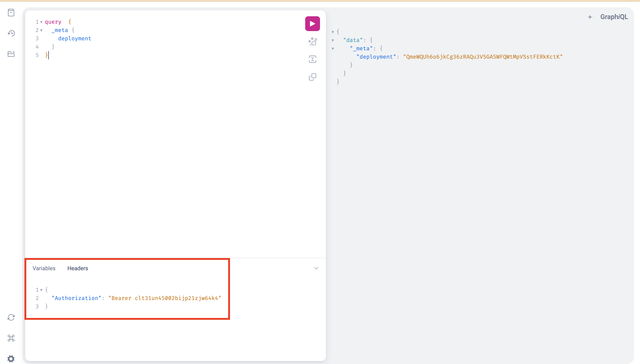Show the query history panel
The width and height of the screenshot is (640, 364).
point(11,33)
